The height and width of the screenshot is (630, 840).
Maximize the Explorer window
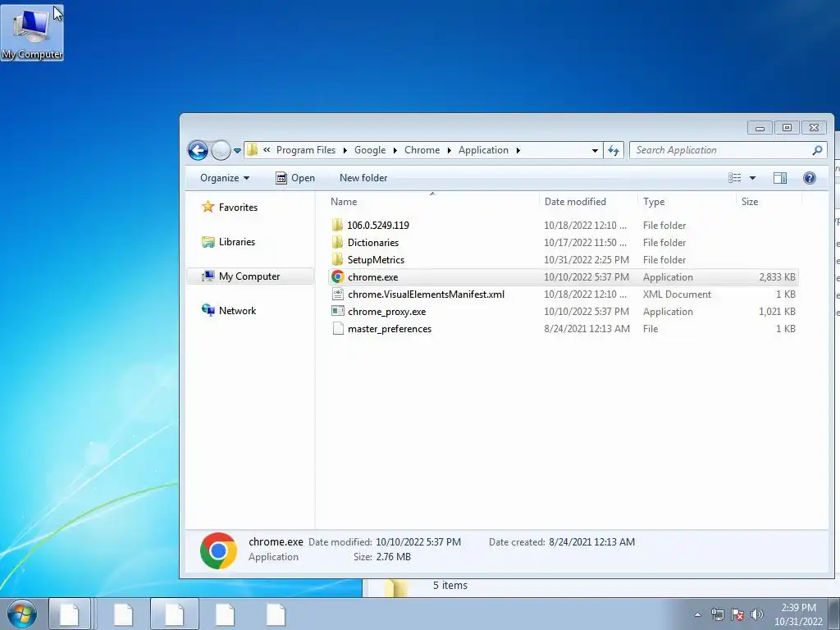(787, 127)
